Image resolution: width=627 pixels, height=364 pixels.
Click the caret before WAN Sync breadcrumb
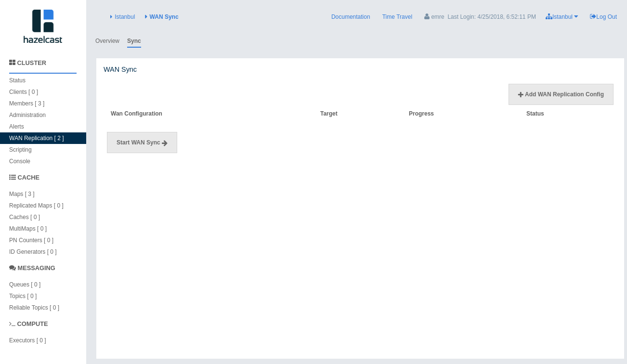146,16
